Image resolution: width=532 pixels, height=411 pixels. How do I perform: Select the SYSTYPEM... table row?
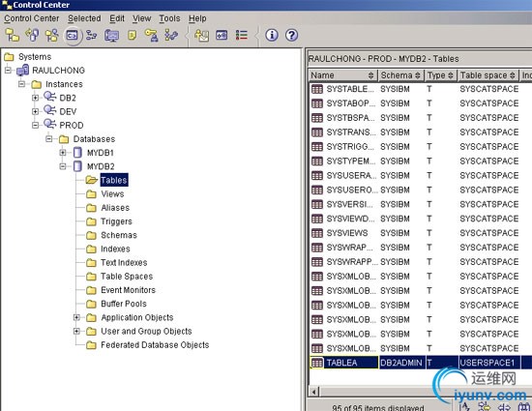point(420,161)
